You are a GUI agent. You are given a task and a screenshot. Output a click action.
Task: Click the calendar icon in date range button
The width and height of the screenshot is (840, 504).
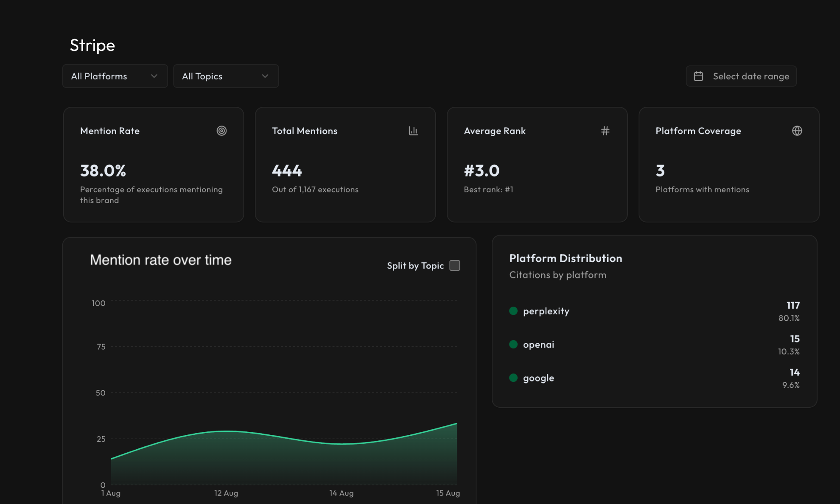(x=698, y=76)
